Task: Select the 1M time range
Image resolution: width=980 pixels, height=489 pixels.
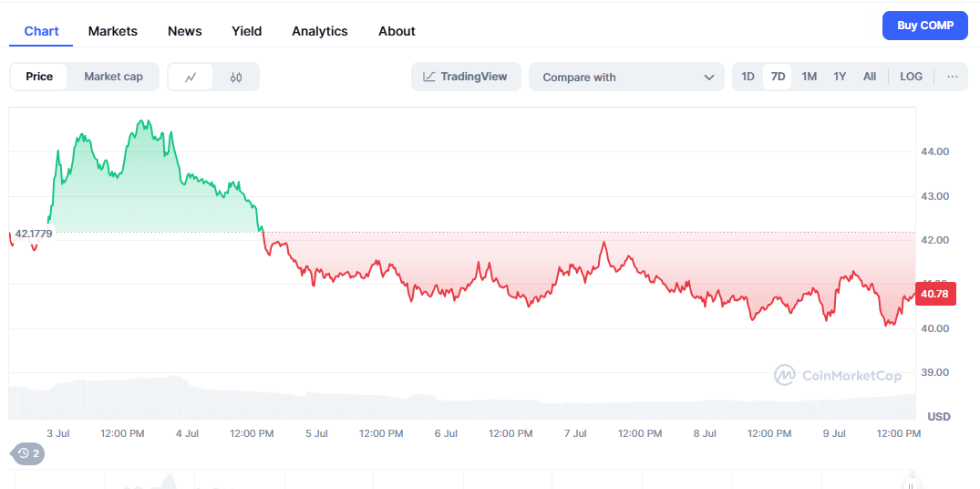Action: pos(809,77)
